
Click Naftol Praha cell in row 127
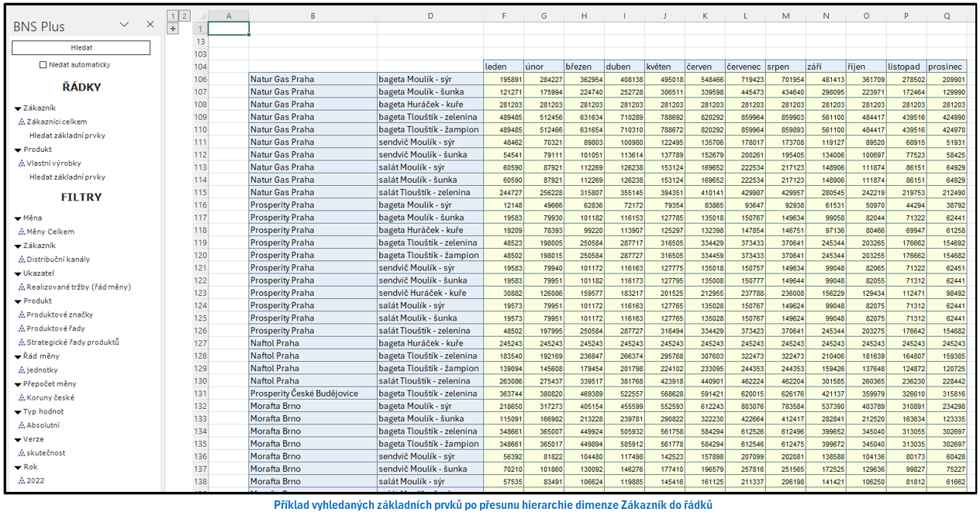click(312, 343)
